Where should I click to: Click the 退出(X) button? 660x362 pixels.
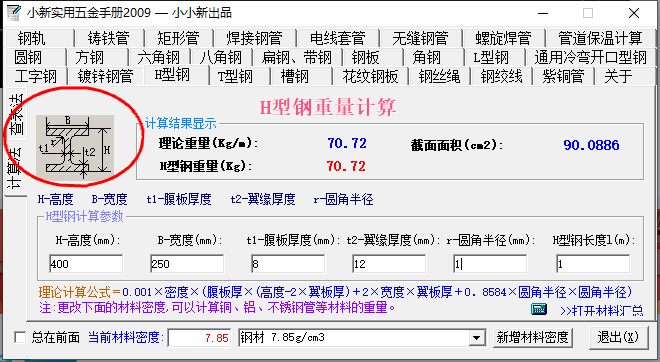click(x=618, y=337)
